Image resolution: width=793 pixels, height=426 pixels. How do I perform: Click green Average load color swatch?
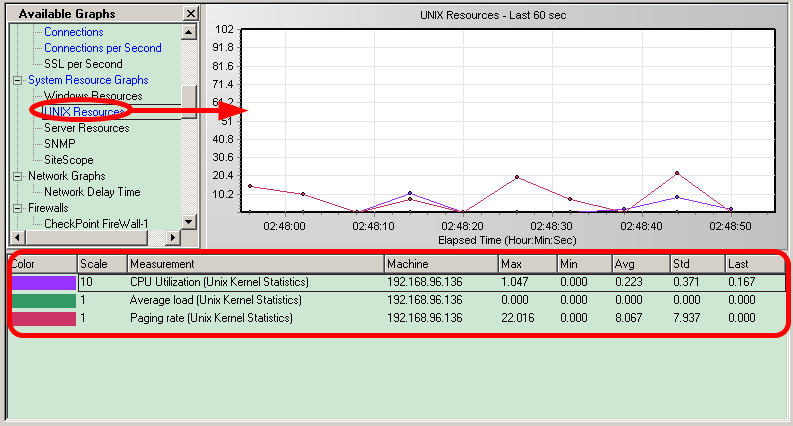coord(43,300)
